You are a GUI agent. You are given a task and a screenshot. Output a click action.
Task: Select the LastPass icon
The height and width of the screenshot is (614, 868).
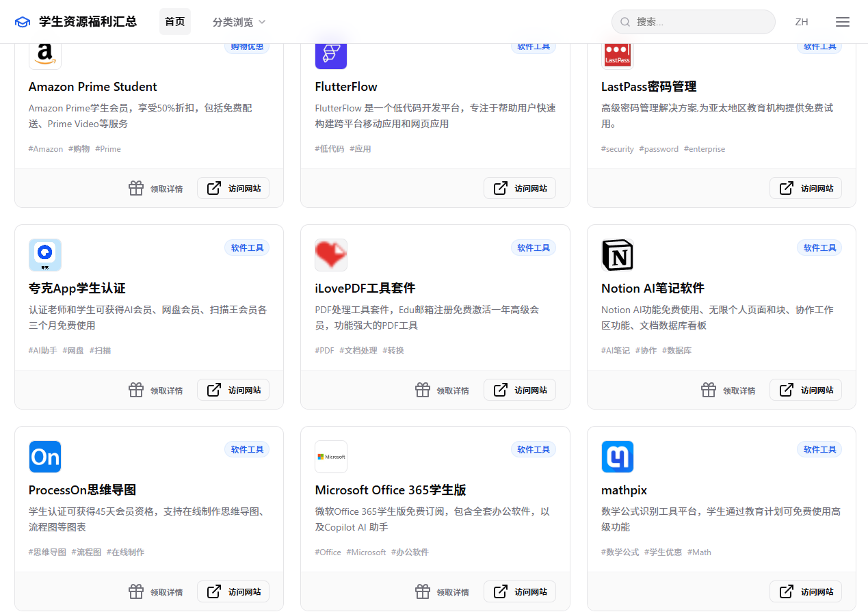click(x=618, y=53)
